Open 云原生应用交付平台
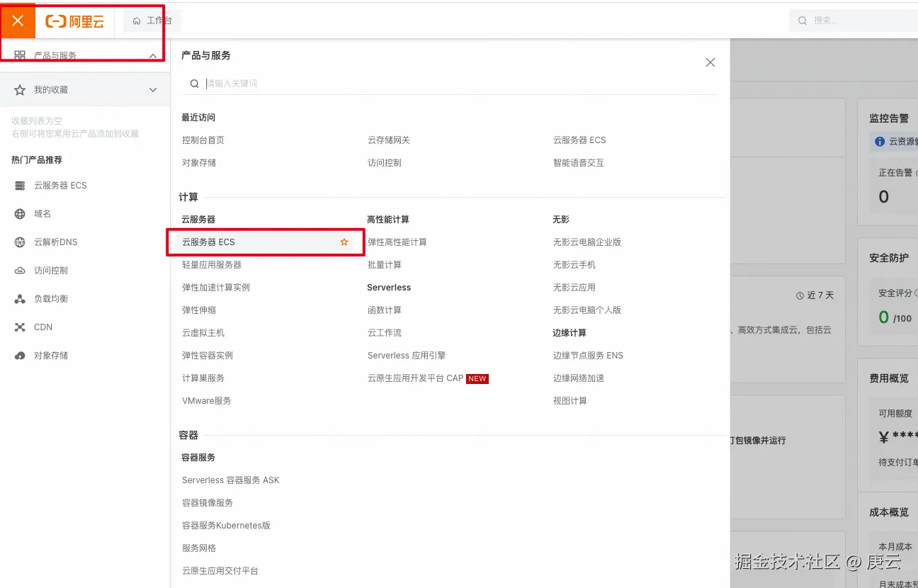Viewport: 918px width, 588px height. click(x=220, y=571)
